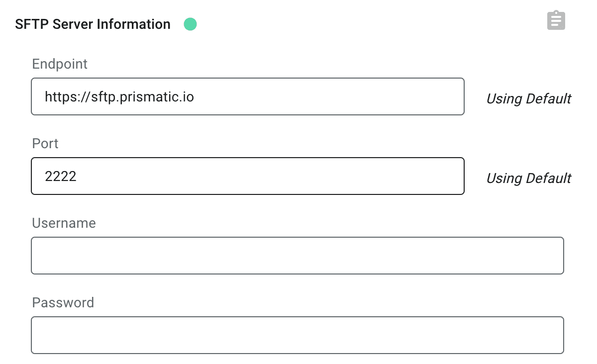Click the Endpoint field label
This screenshot has width=597, height=364.
60,64
